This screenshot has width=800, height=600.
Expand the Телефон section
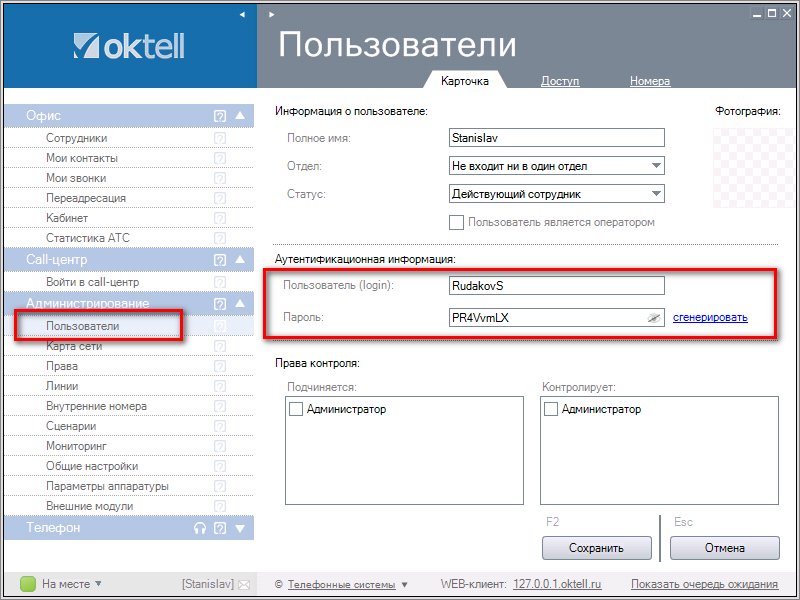(240, 528)
